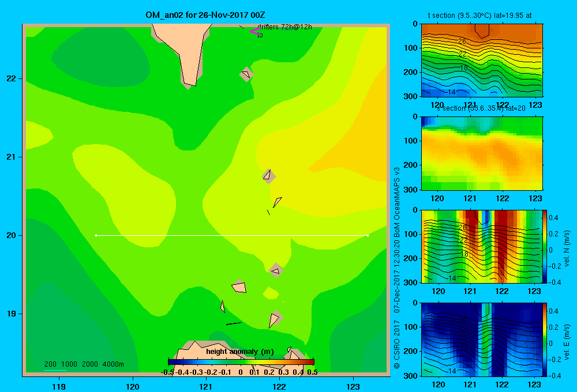Click latitude label 19 on main map axis
The image size is (577, 392).
coord(11,314)
